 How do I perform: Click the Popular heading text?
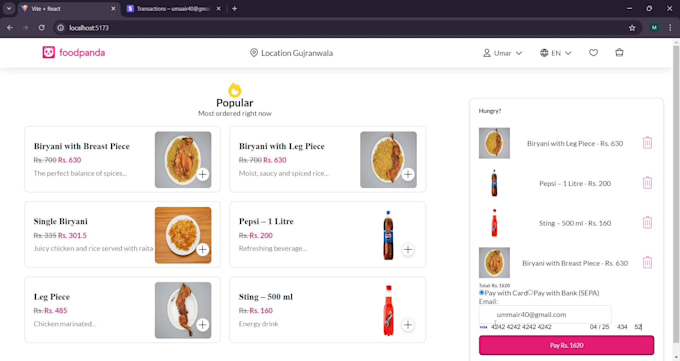[235, 103]
